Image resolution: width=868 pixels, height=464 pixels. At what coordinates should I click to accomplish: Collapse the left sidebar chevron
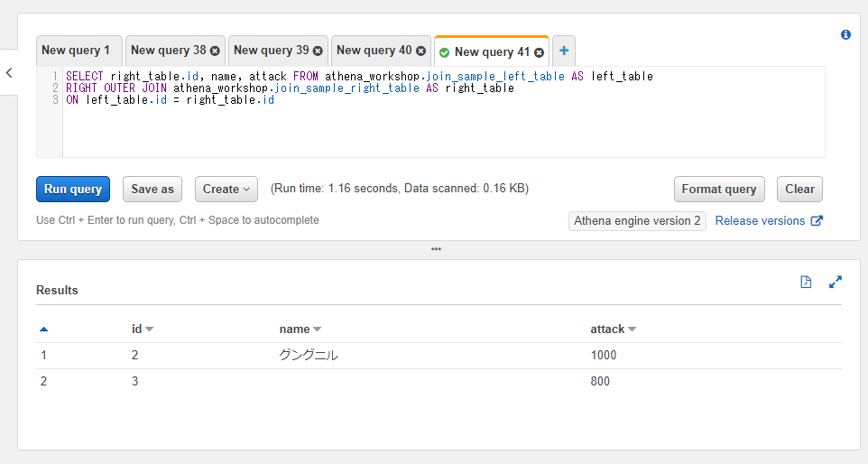point(9,73)
